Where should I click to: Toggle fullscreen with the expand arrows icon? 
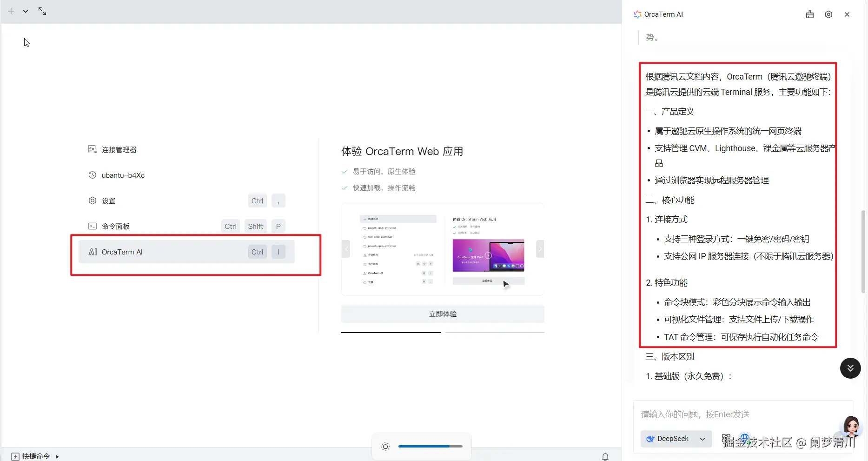pyautogui.click(x=42, y=11)
